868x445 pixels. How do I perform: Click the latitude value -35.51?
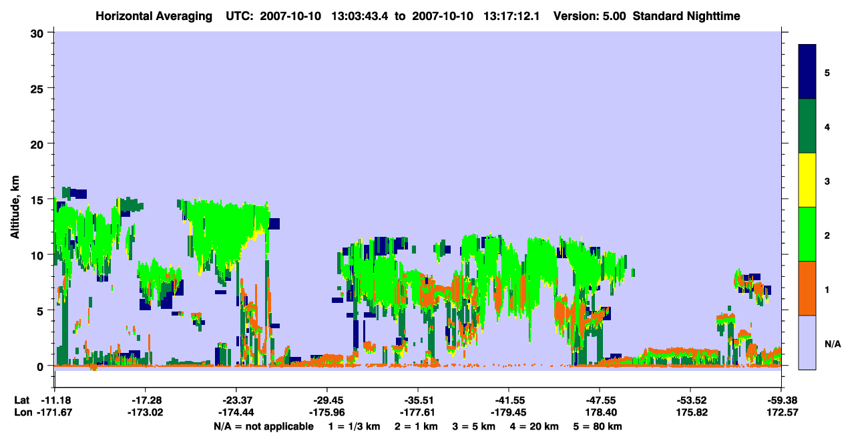click(418, 400)
